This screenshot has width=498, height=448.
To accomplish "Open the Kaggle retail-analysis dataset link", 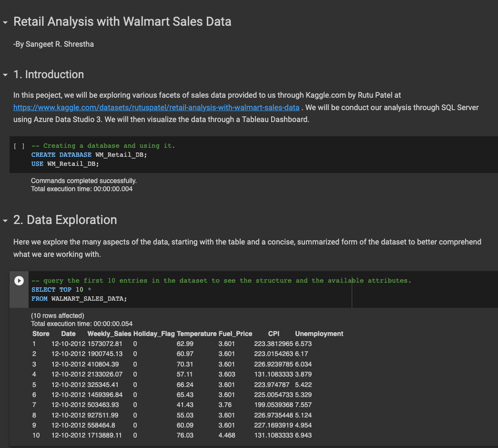I will (x=156, y=107).
